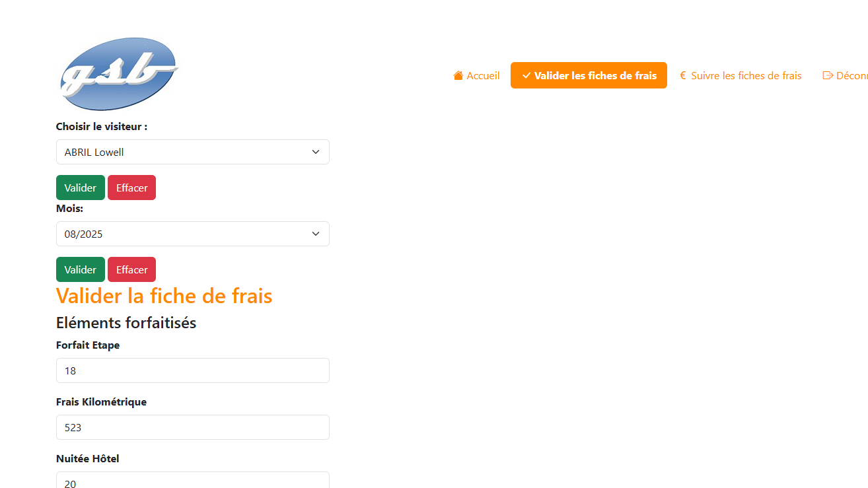Click the chevron on the visitor dropdown
Viewport: 868px width, 488px height.
pos(316,152)
